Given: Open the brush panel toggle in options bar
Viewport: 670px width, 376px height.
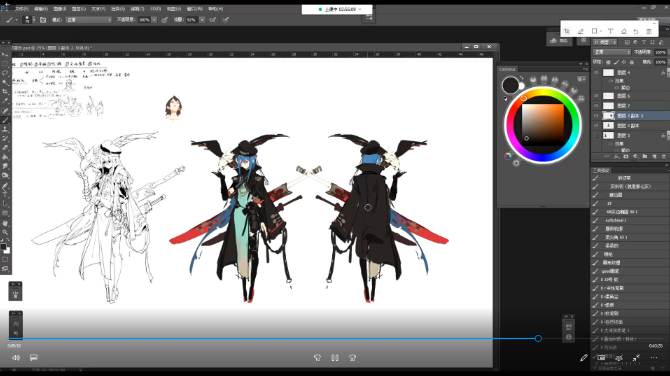Looking at the screenshot, I should [43, 20].
